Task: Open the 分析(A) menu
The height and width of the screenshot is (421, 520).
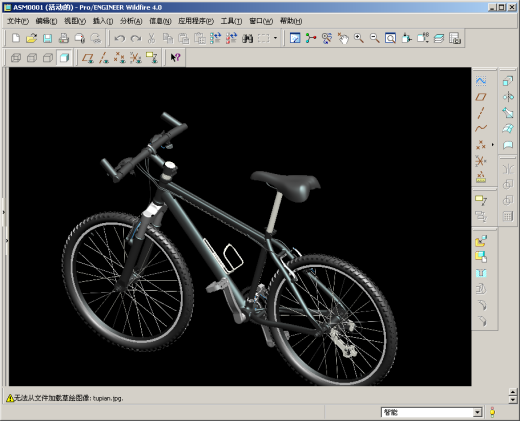Action: (x=131, y=21)
